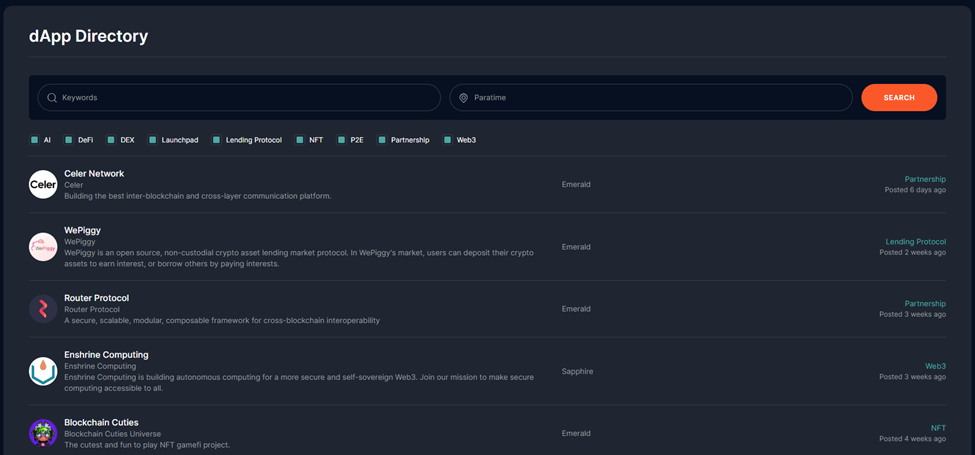This screenshot has height=455, width=975.
Task: Toggle the Launchpad category checkbox
Action: (x=152, y=140)
